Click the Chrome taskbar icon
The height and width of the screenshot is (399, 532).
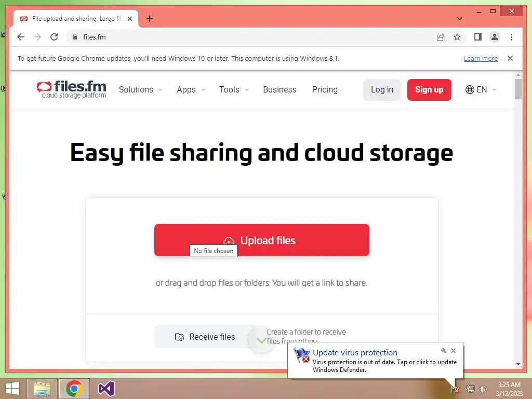pos(74,389)
